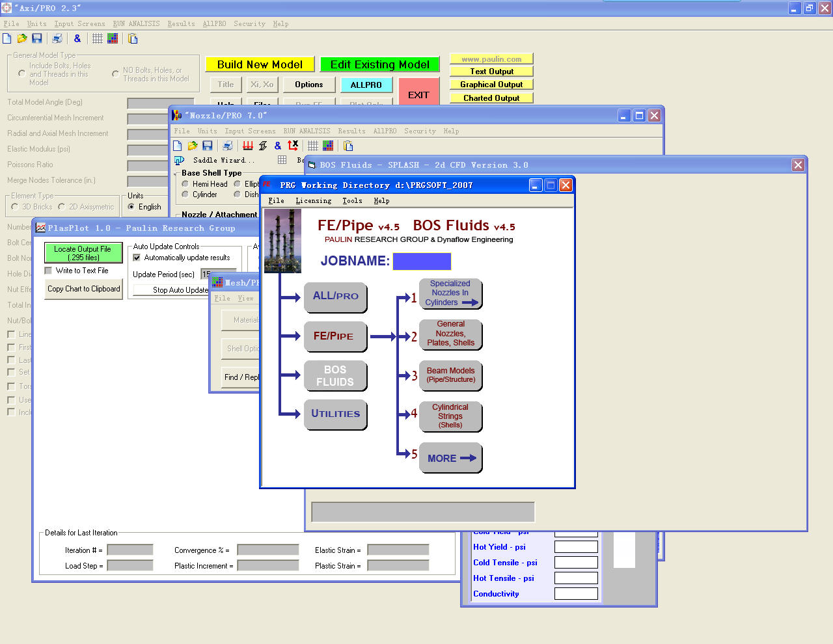Viewport: 833px width, 644px height.
Task: Click the FE/PIPE launcher button
Action: pyautogui.click(x=335, y=337)
